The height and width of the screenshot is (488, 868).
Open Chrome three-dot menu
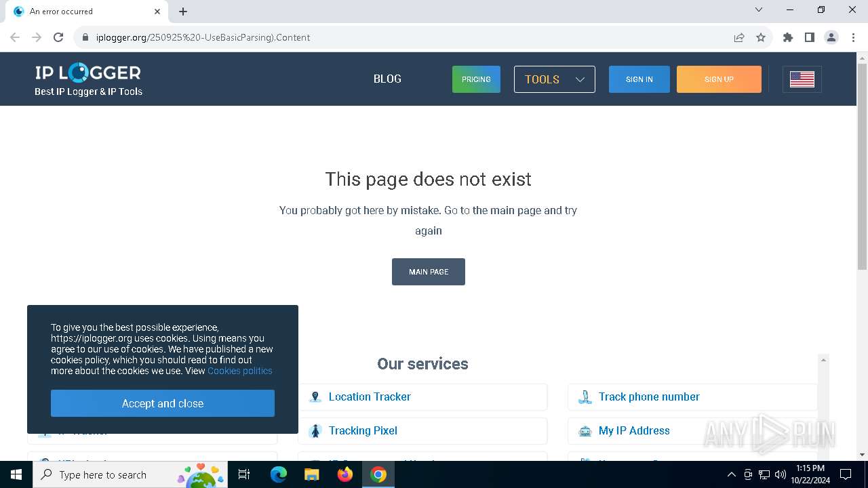853,37
